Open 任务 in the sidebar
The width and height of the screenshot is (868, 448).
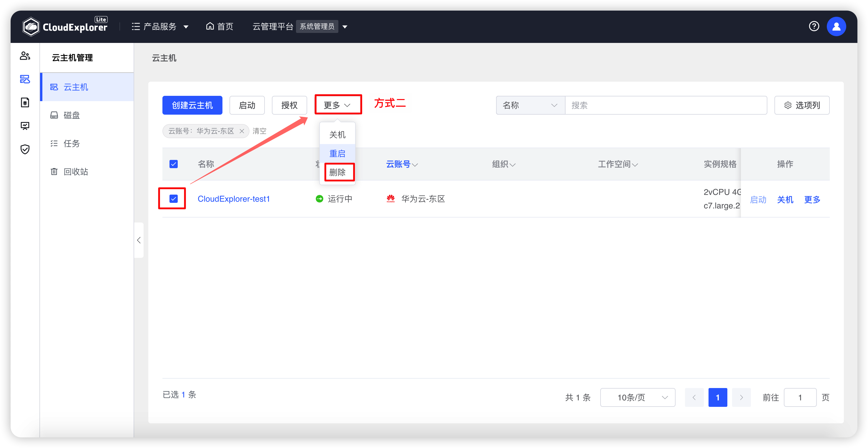pyautogui.click(x=87, y=143)
